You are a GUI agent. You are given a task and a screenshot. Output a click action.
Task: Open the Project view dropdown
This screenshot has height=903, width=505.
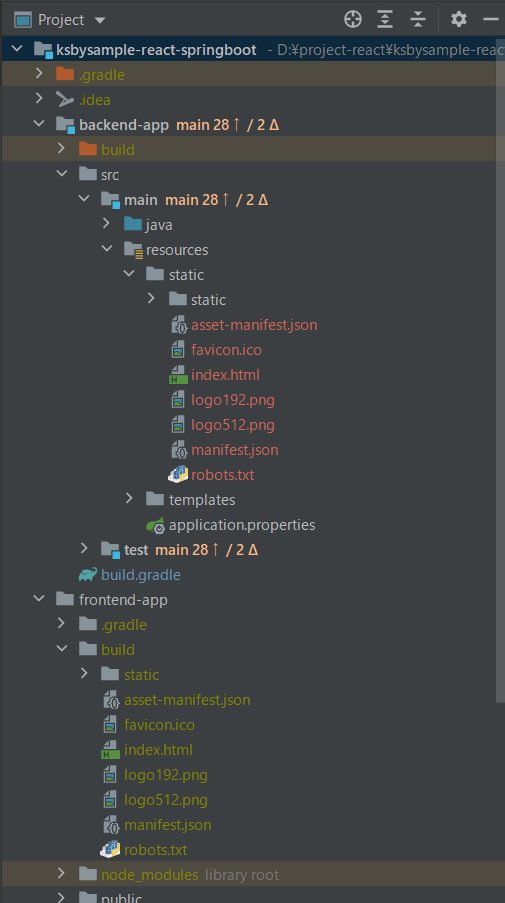(100, 20)
